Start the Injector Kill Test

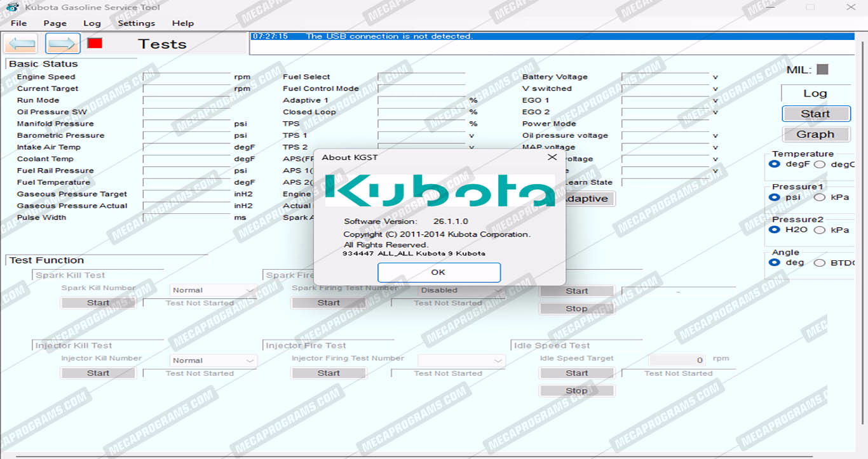(98, 373)
